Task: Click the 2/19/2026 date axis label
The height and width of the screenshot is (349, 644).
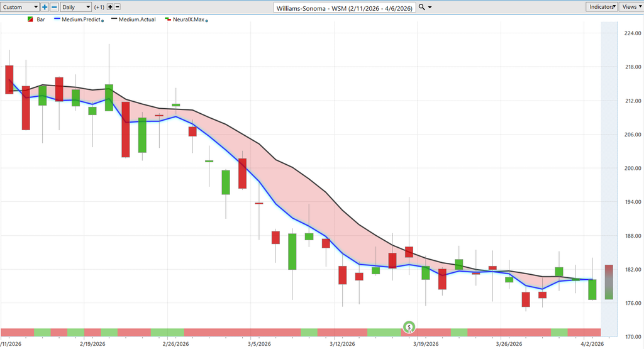Action: point(92,344)
